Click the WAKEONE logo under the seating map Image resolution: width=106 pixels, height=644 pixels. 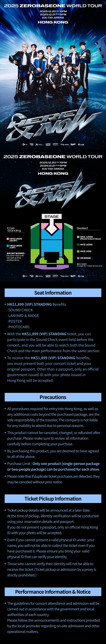pyautogui.click(x=32, y=276)
